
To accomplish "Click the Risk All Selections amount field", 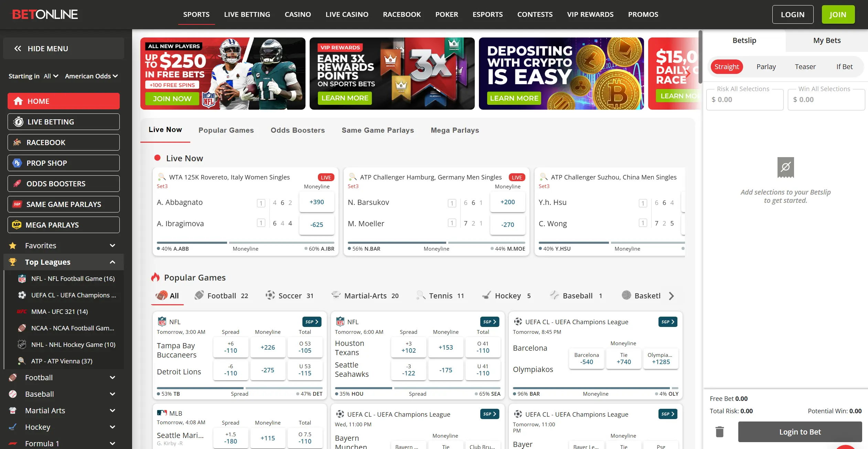I will 745,100.
